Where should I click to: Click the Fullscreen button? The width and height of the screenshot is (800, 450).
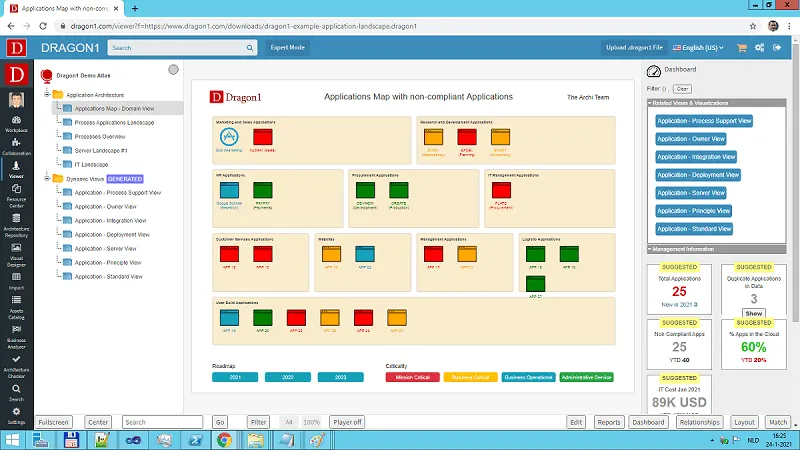click(53, 422)
